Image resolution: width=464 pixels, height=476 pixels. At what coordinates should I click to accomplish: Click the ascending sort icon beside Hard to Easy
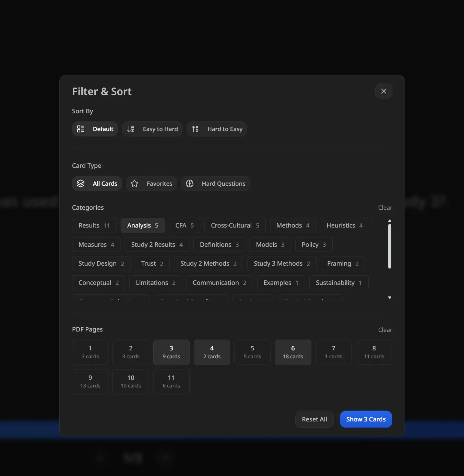[195, 129]
